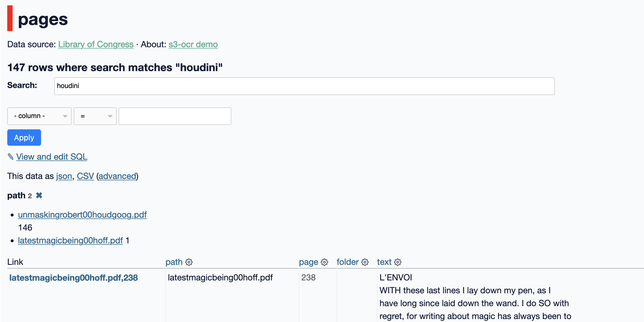Export this data as json
Image resolution: width=644 pixels, height=322 pixels.
click(64, 176)
